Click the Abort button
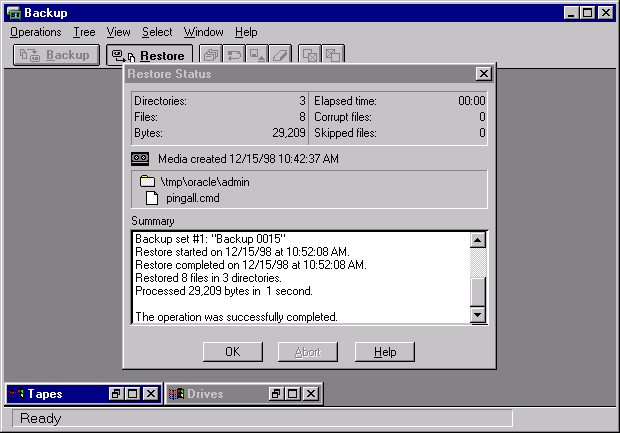The width and height of the screenshot is (620, 433). [308, 352]
